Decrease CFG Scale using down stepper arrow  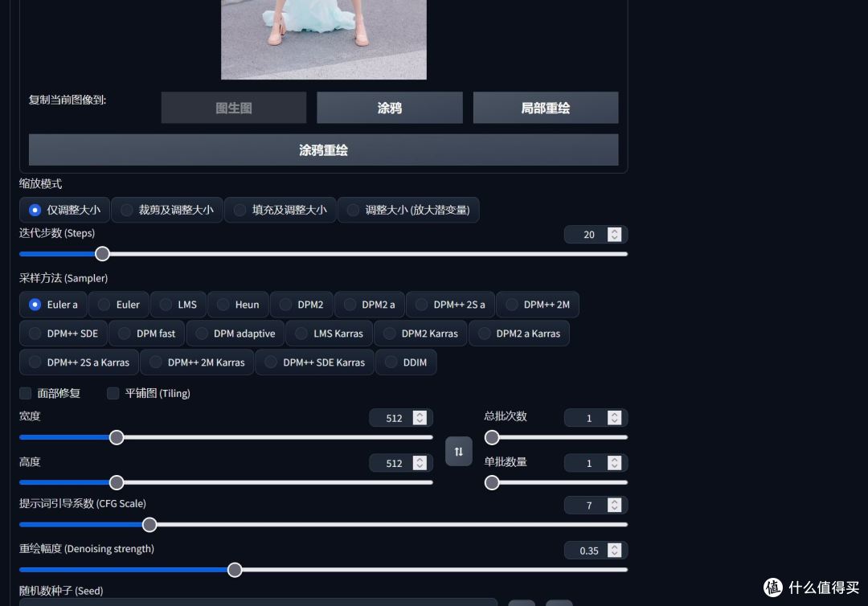[x=614, y=509]
